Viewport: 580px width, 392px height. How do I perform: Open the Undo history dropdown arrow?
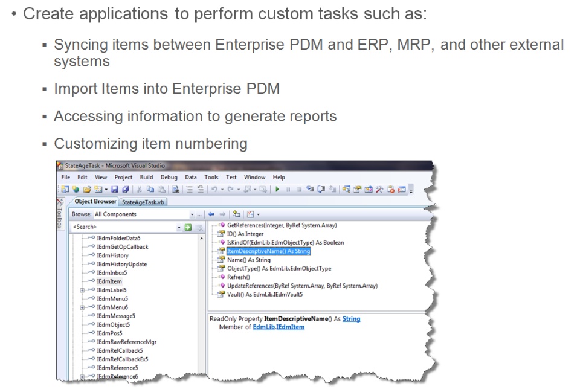click(x=222, y=190)
